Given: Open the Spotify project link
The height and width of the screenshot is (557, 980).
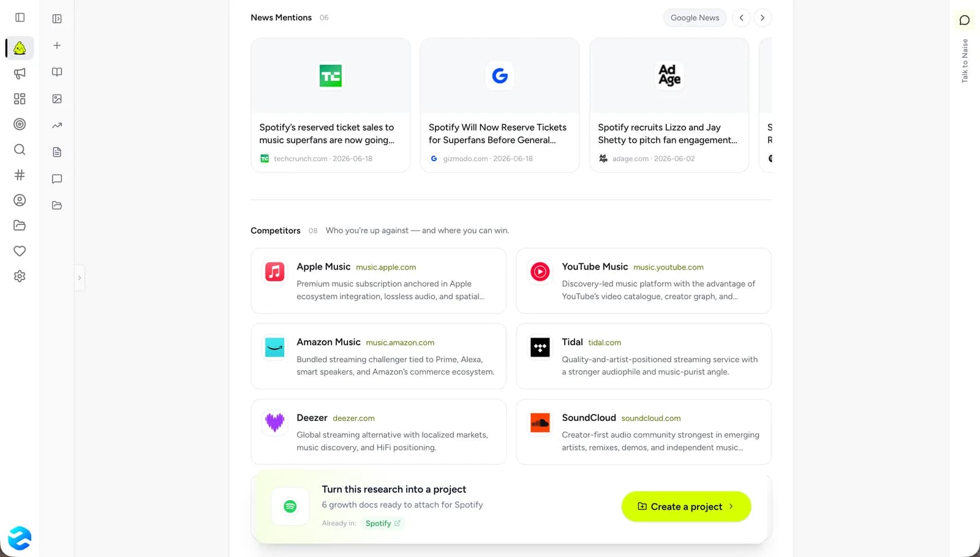Looking at the screenshot, I should click(x=383, y=523).
